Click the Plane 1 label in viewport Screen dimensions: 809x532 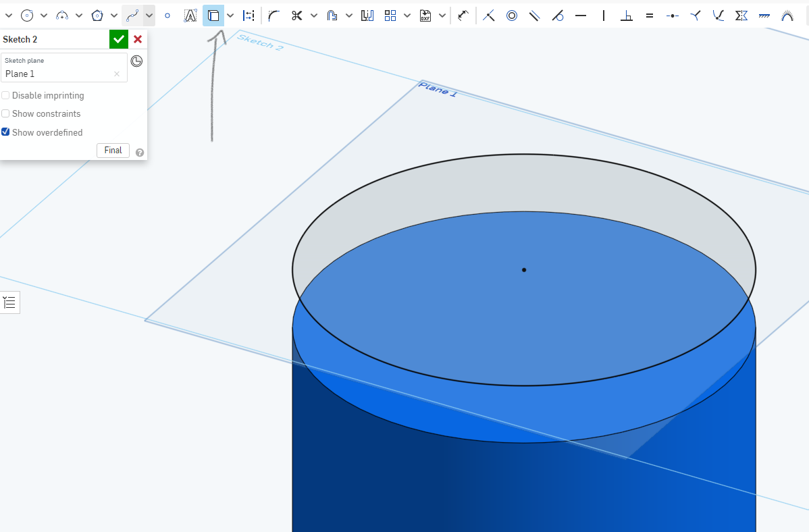(x=438, y=89)
